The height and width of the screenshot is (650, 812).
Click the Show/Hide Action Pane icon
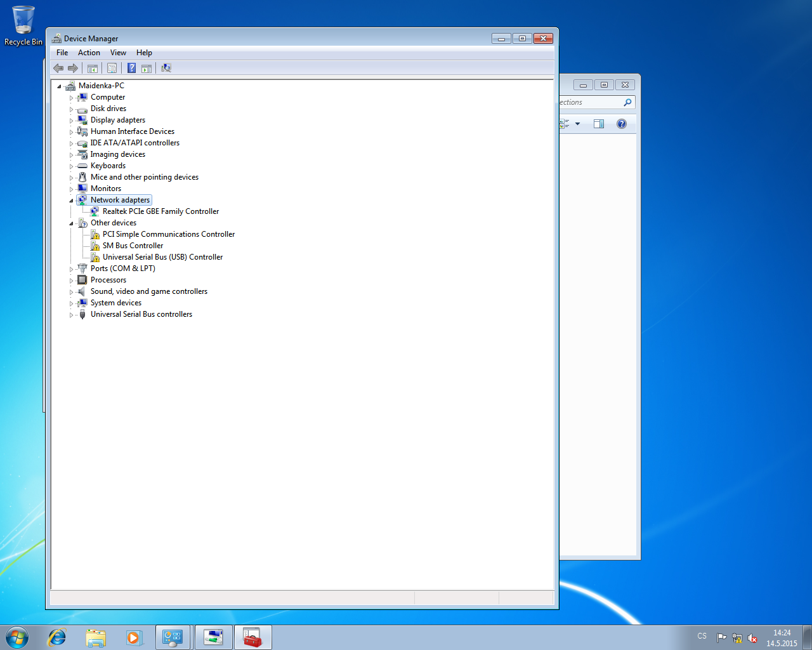pyautogui.click(x=147, y=68)
